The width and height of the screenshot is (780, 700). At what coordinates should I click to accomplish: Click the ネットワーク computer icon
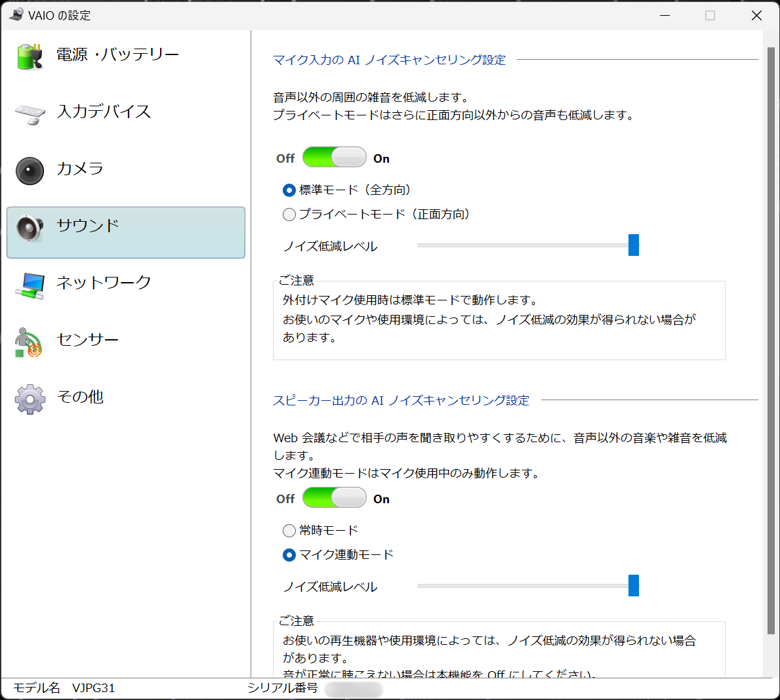coord(30,285)
